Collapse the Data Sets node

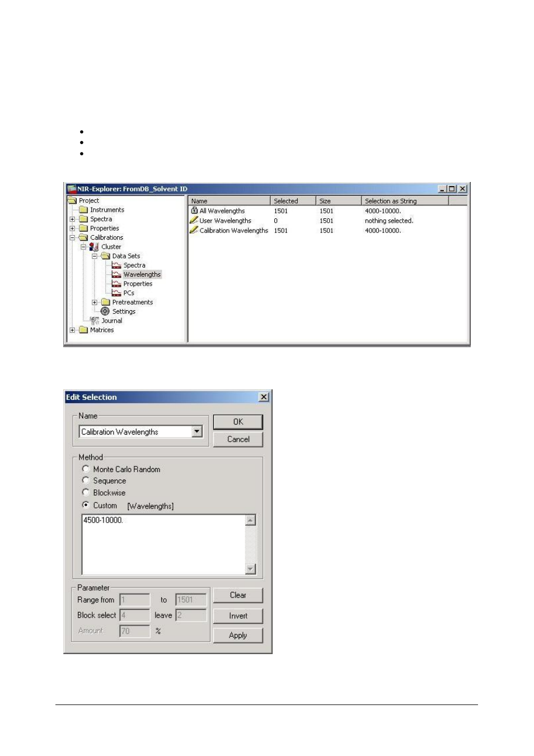95,256
